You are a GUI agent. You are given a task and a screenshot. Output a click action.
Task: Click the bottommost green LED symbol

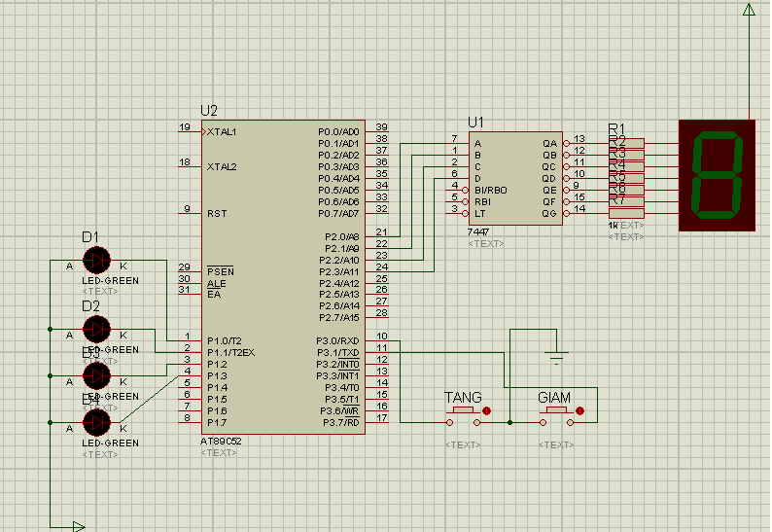[x=96, y=422]
